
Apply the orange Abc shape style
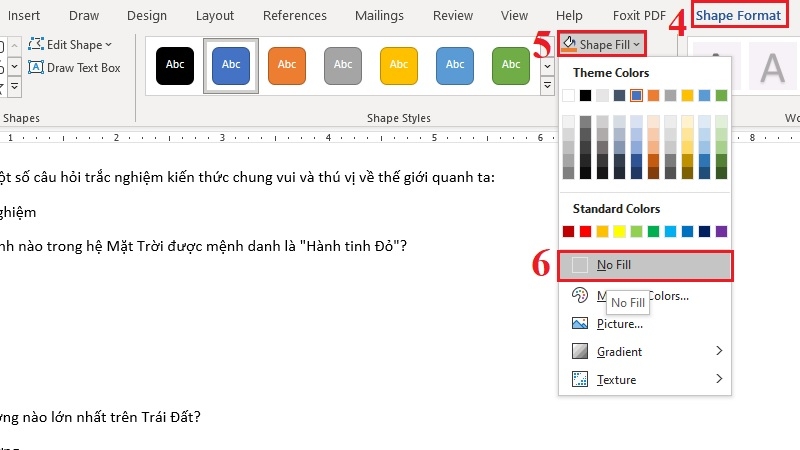point(287,65)
